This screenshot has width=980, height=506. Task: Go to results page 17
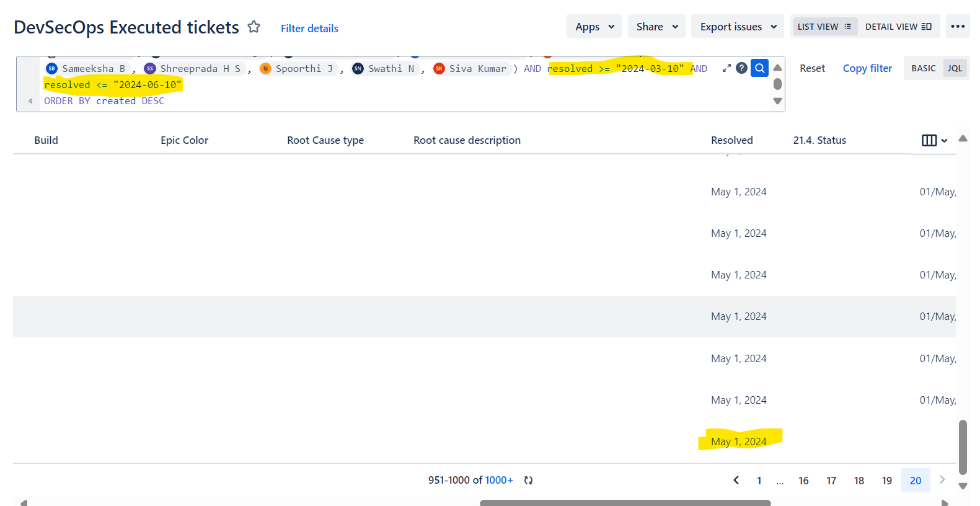point(831,481)
